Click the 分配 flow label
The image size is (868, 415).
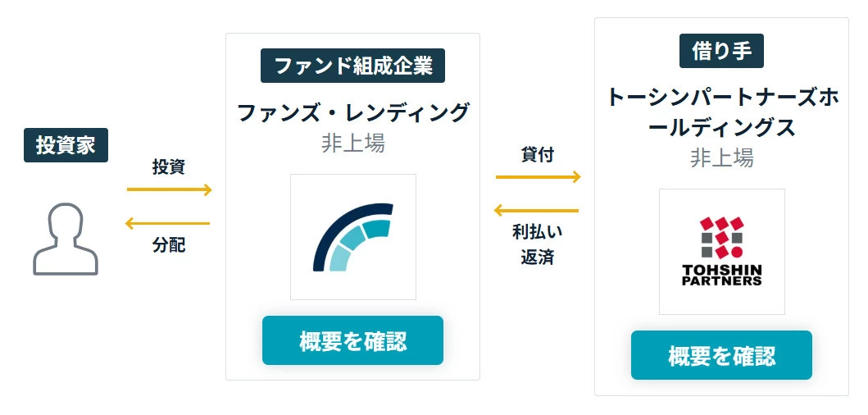coord(168,245)
